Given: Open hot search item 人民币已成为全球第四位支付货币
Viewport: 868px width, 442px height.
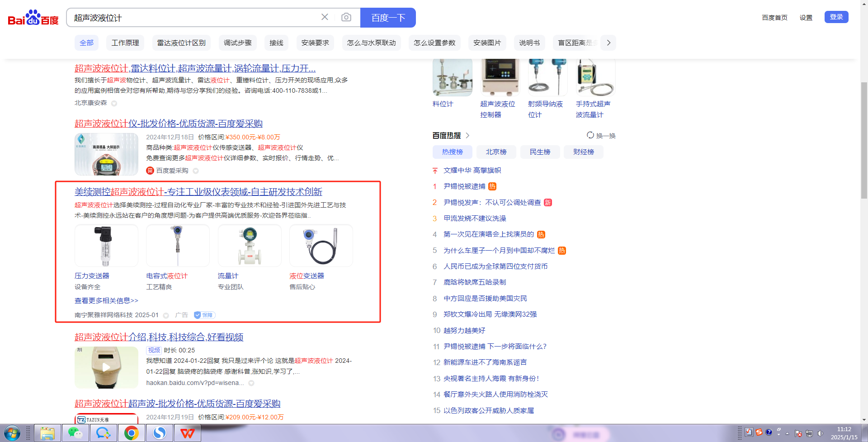Looking at the screenshot, I should tap(495, 266).
